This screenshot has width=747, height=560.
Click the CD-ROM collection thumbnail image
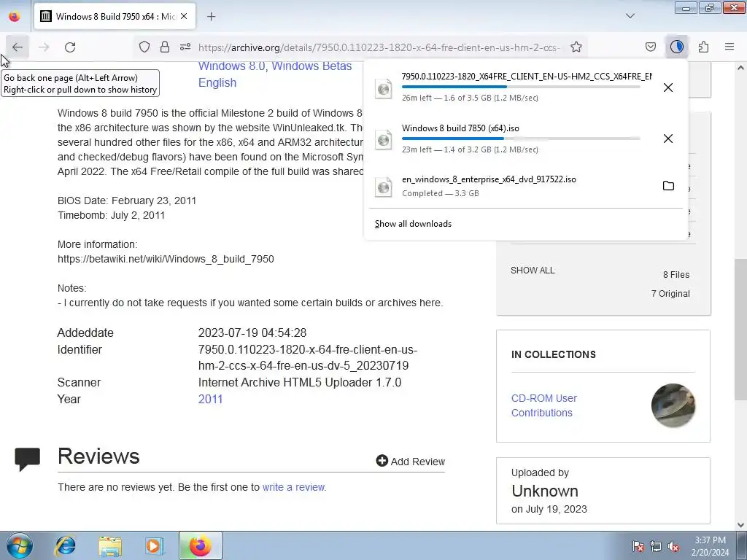tap(673, 405)
